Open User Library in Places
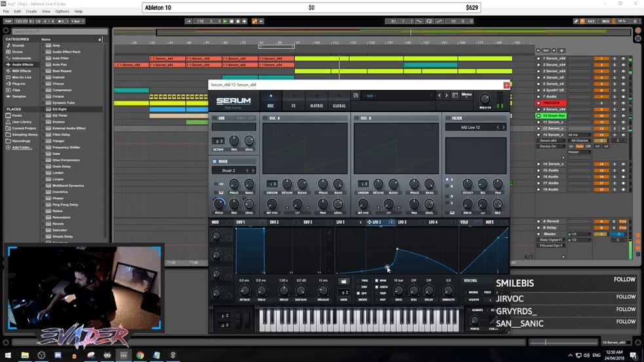The image size is (644, 362). tap(22, 122)
